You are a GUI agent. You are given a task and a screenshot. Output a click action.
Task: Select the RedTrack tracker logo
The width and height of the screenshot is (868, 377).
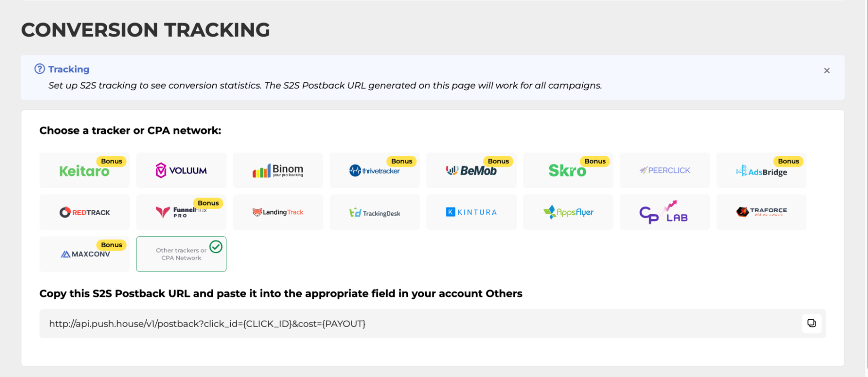[x=84, y=212]
